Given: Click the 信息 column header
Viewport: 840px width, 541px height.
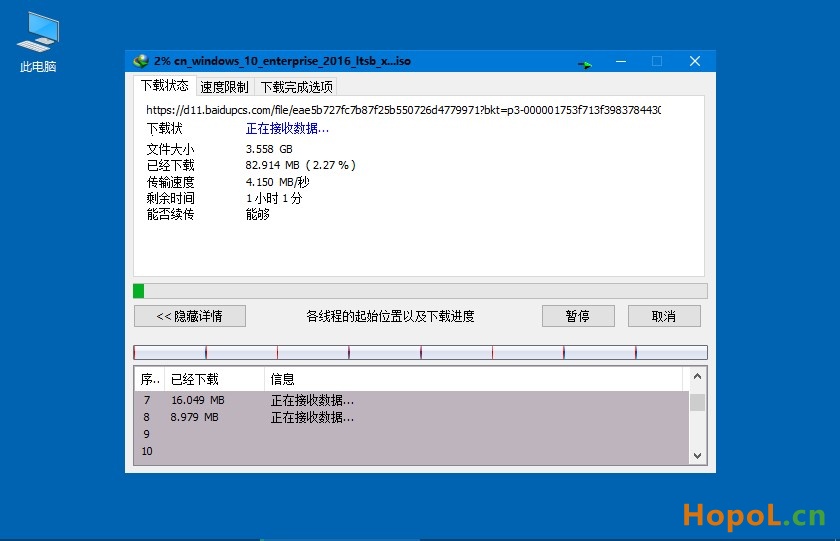Looking at the screenshot, I should click(474, 379).
